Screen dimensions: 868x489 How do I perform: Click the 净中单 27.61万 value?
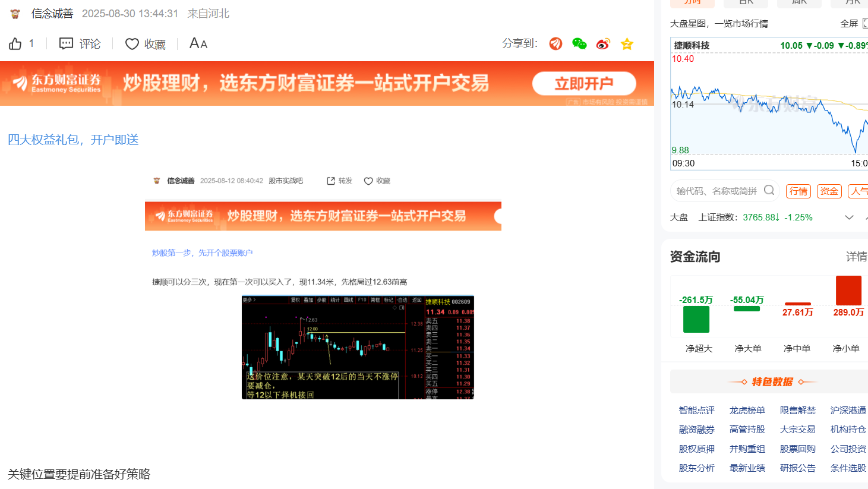click(797, 313)
